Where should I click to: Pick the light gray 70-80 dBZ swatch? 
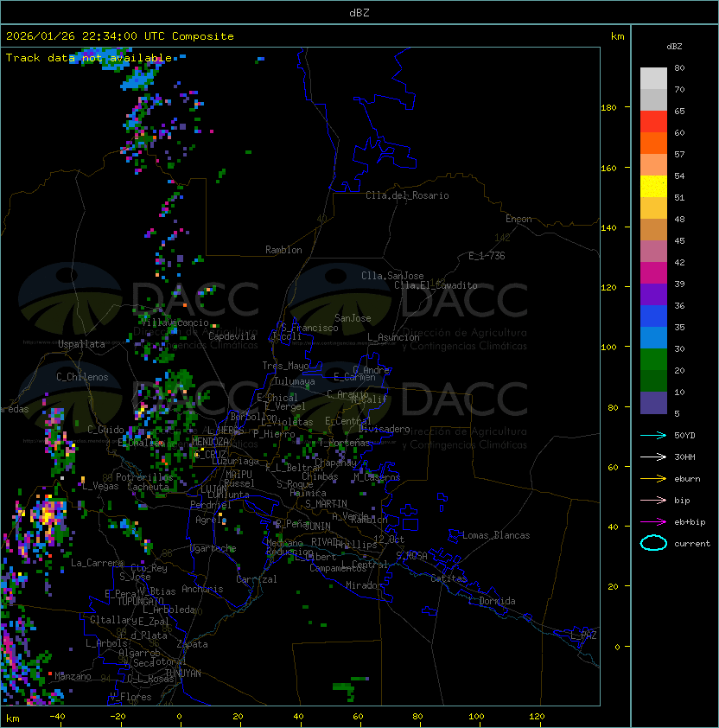654,79
